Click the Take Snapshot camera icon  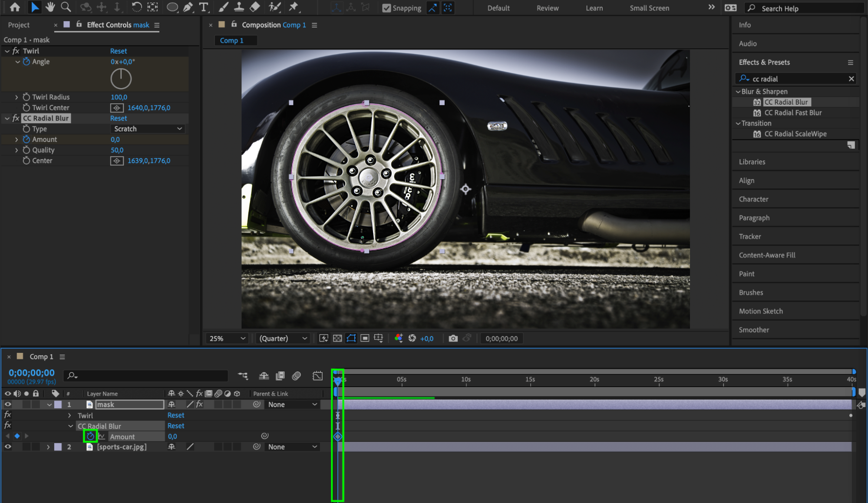[x=453, y=338]
